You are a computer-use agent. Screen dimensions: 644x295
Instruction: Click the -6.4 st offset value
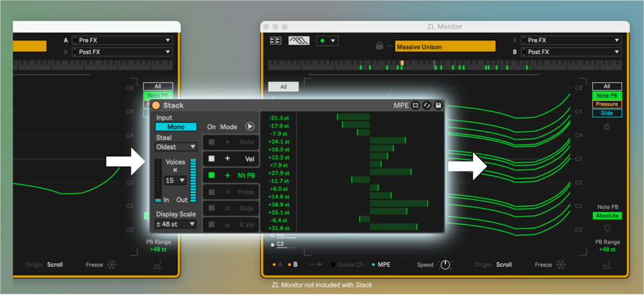pos(279,220)
